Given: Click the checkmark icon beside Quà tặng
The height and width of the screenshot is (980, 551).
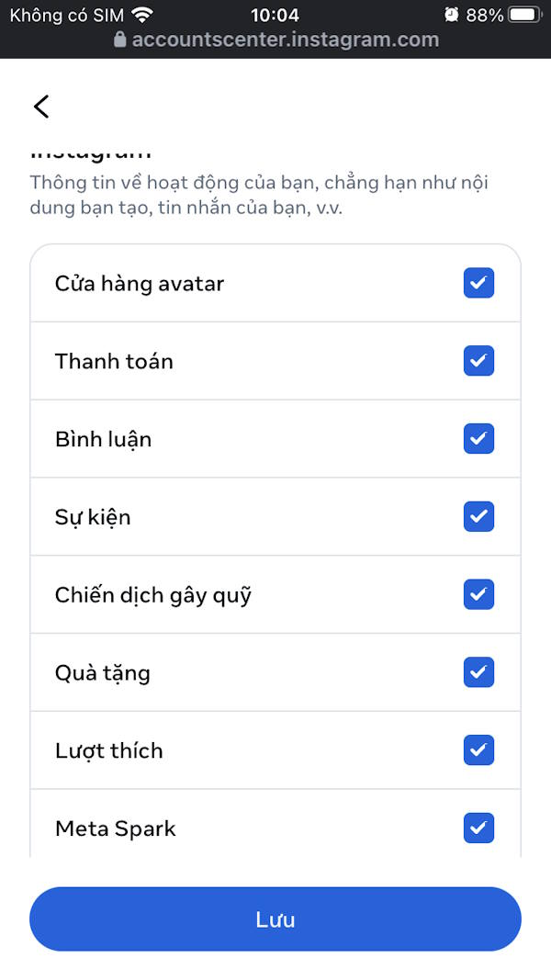Looking at the screenshot, I should click(x=478, y=672).
